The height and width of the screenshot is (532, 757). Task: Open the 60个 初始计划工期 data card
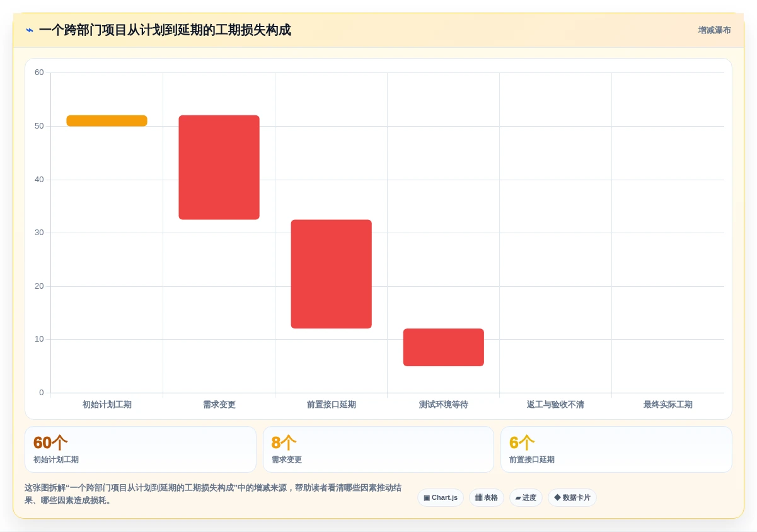tap(141, 449)
